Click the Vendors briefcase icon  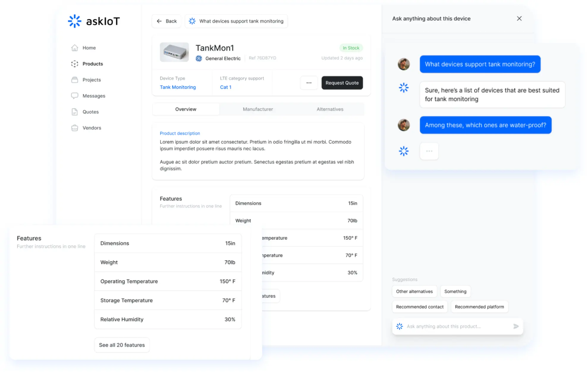(75, 128)
